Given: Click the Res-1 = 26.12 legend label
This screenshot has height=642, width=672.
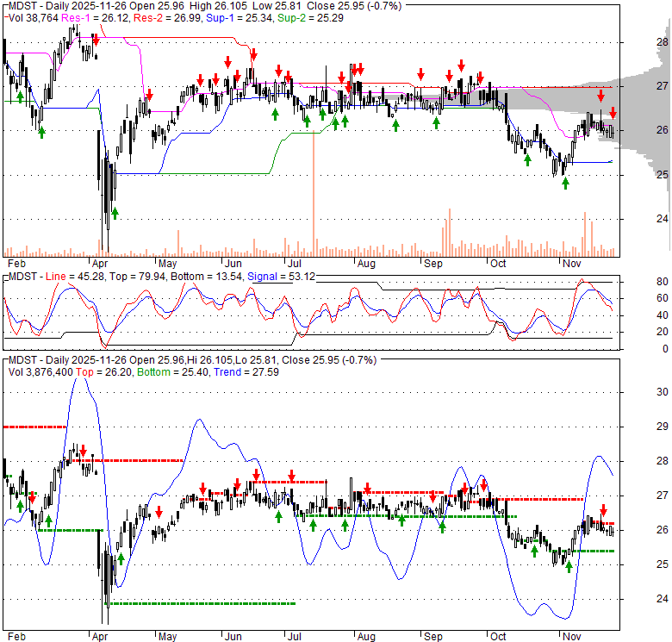Looking at the screenshot, I should pos(95,18).
